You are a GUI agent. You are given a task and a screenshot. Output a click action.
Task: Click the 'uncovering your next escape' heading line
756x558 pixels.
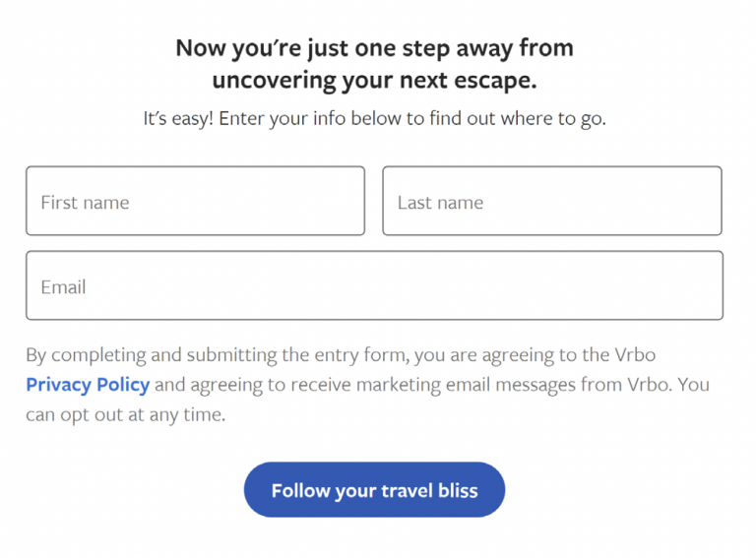point(374,80)
